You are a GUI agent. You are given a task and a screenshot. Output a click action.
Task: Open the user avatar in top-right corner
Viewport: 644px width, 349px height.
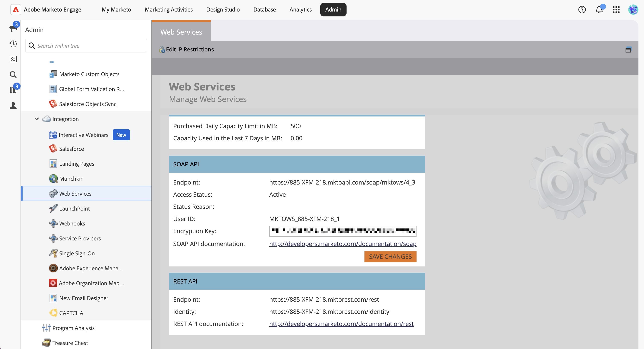click(x=633, y=10)
